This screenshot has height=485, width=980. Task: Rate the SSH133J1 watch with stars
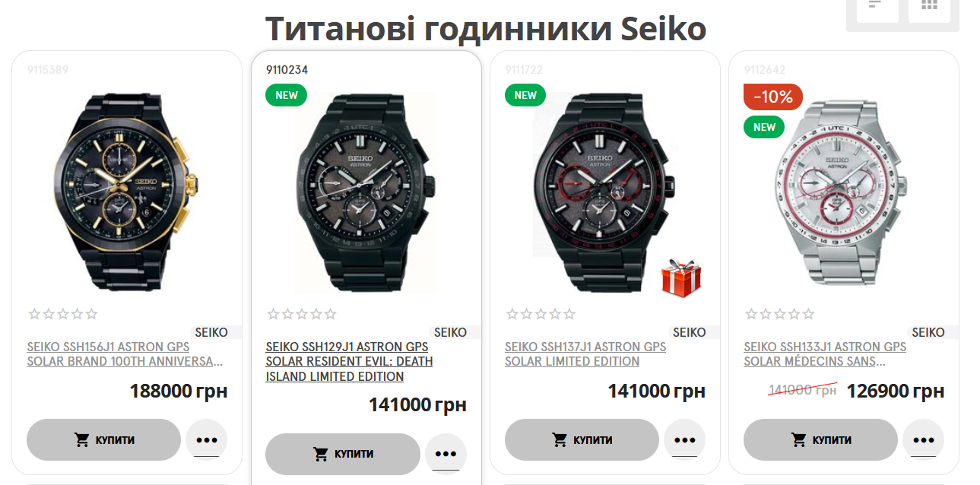pyautogui.click(x=780, y=314)
